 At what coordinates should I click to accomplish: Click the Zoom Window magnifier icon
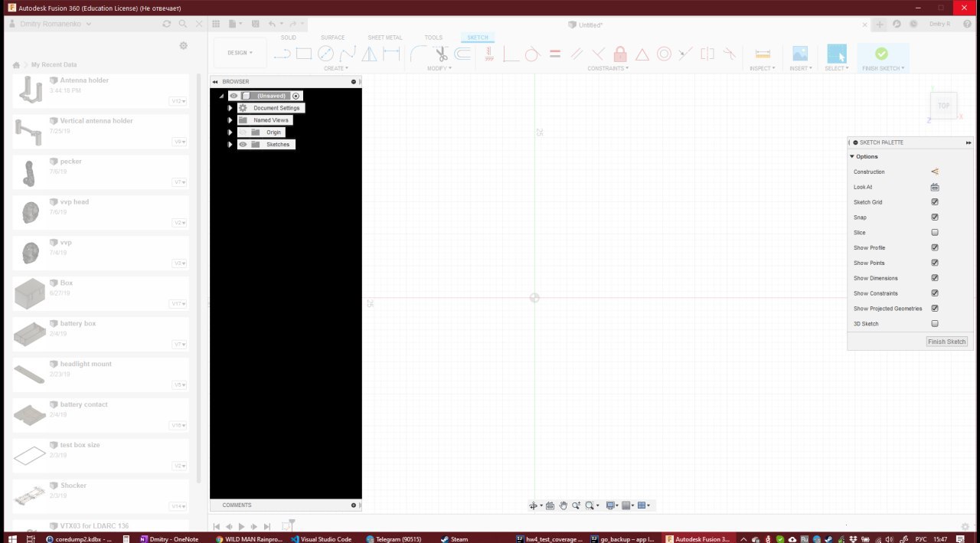590,505
